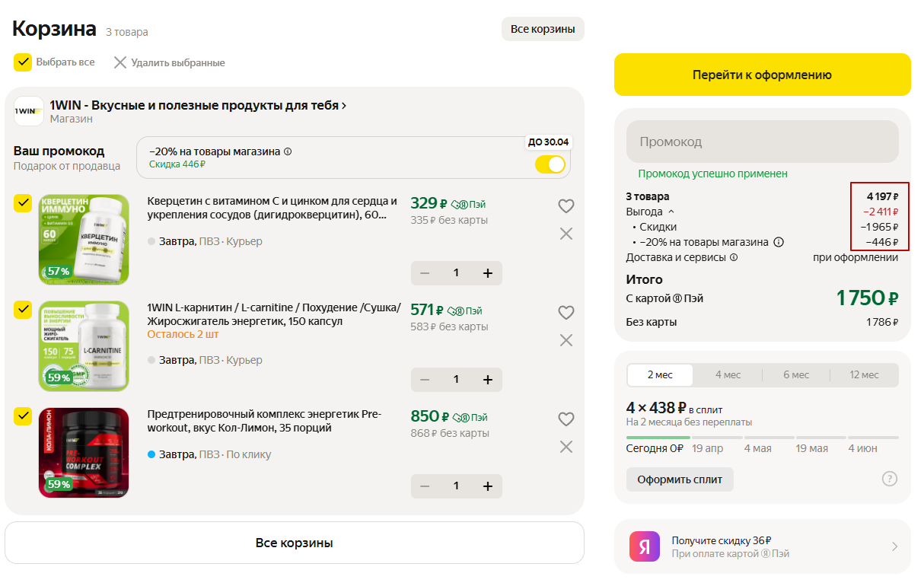Click the ДО 30.04 promo expiry badge
The height and width of the screenshot is (586, 924).
point(549,142)
